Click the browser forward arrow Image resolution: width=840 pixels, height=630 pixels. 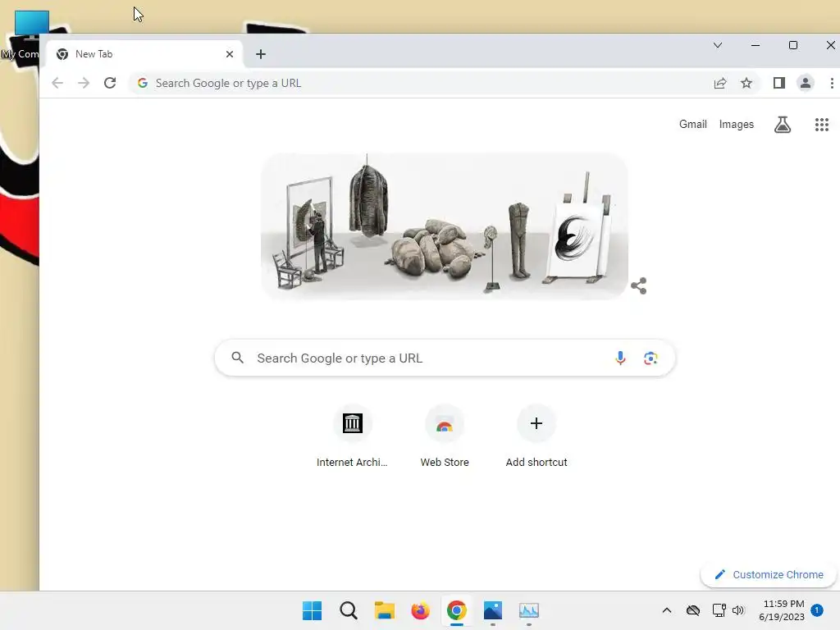tap(84, 83)
